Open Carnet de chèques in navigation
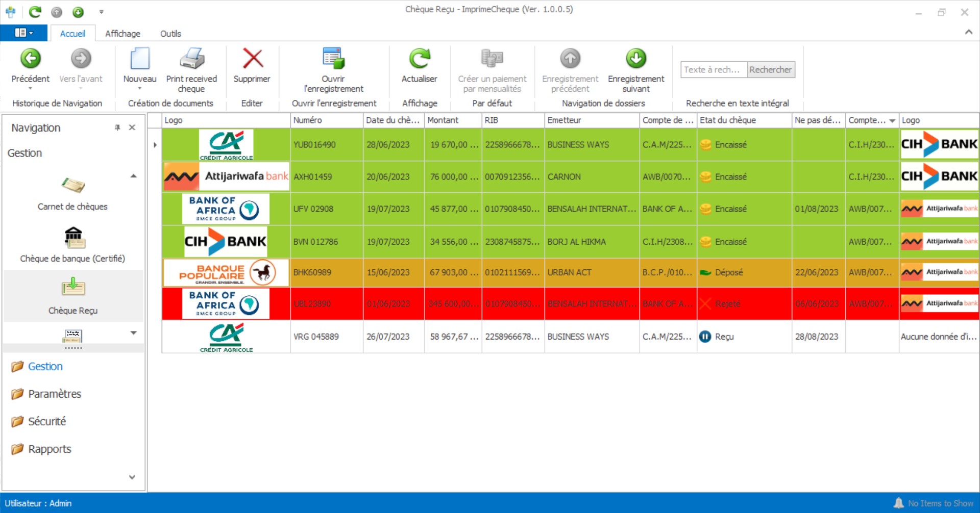 [x=72, y=194]
